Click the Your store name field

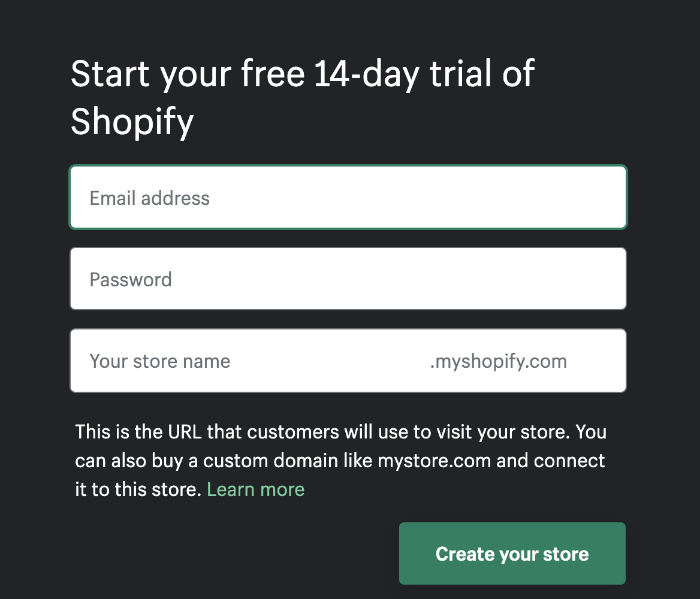coord(240,361)
